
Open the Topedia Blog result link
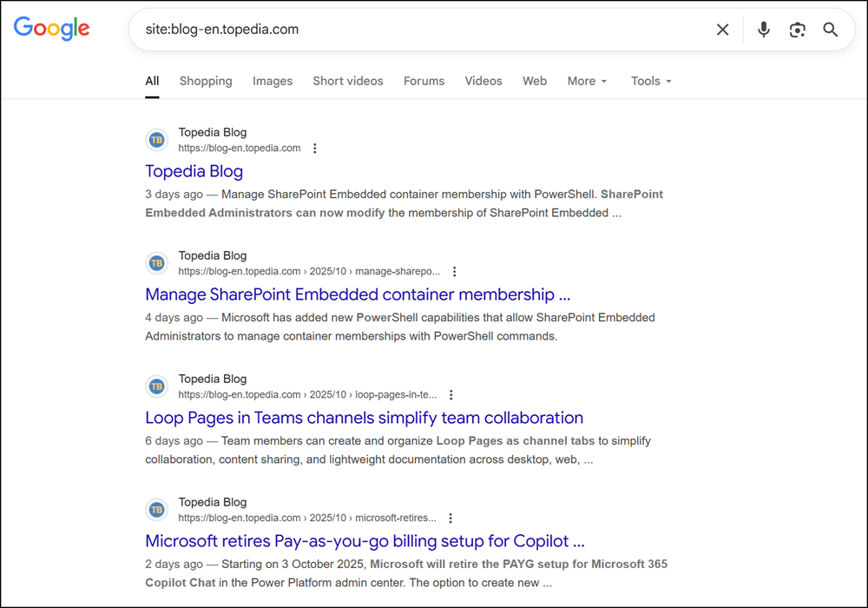click(x=194, y=171)
